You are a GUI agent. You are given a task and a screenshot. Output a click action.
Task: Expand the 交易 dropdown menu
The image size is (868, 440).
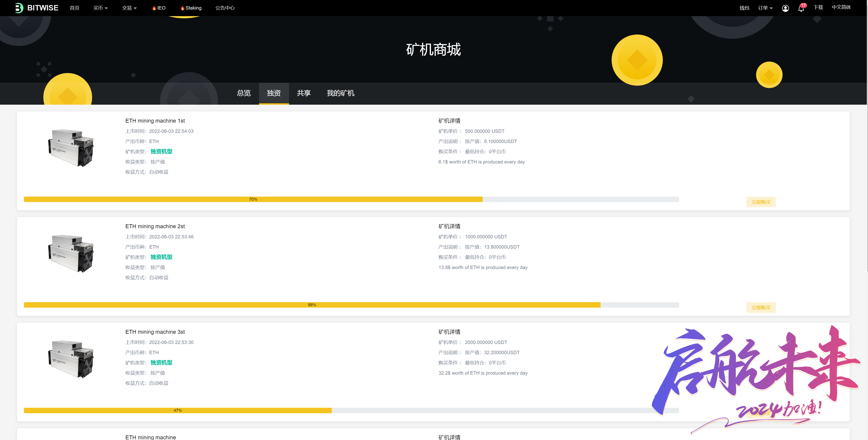pos(129,8)
